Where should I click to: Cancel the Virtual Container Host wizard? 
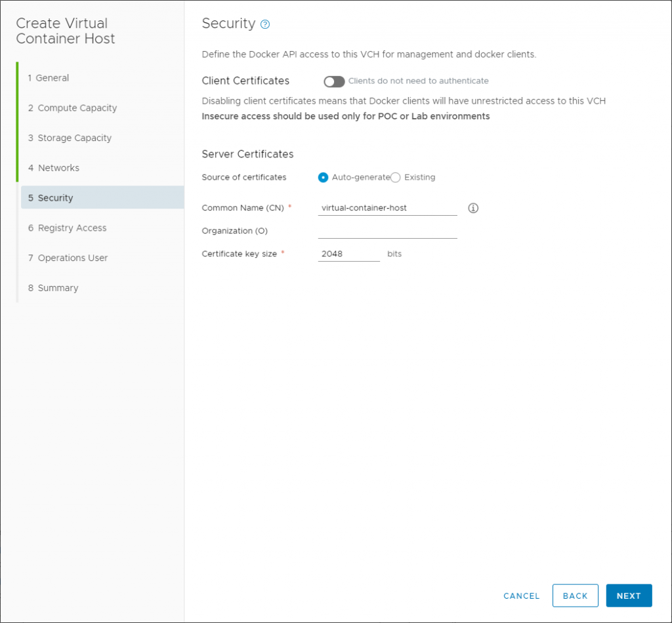521,595
